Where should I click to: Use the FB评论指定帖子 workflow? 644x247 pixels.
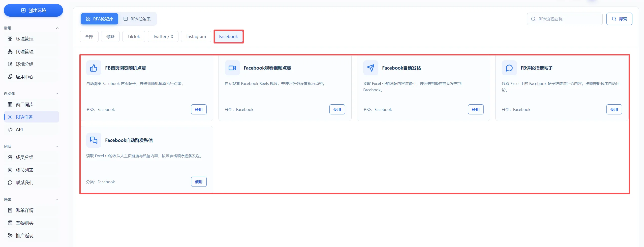614,109
